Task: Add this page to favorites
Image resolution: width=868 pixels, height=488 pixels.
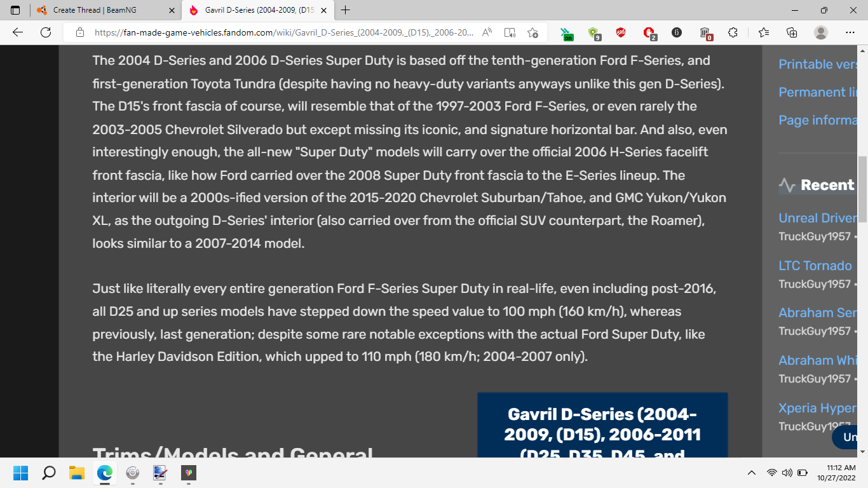Action: pos(532,32)
